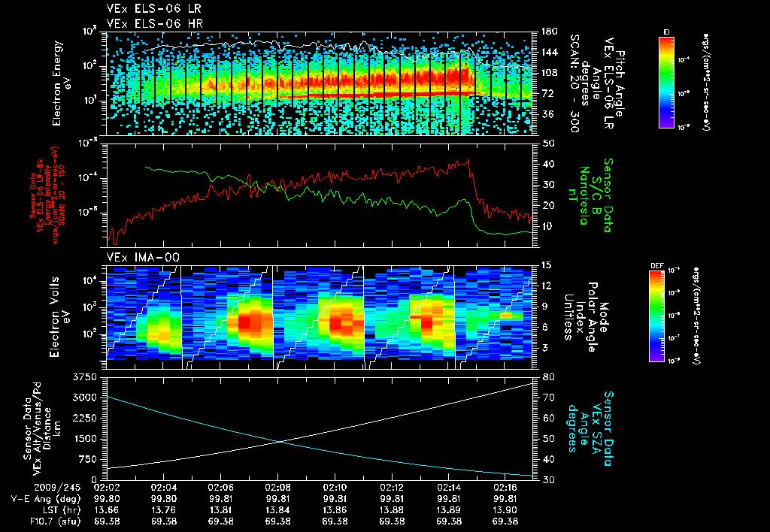The height and width of the screenshot is (532, 770).
Task: Click the 'Polar Angle Index' axis label
Action: point(585,317)
